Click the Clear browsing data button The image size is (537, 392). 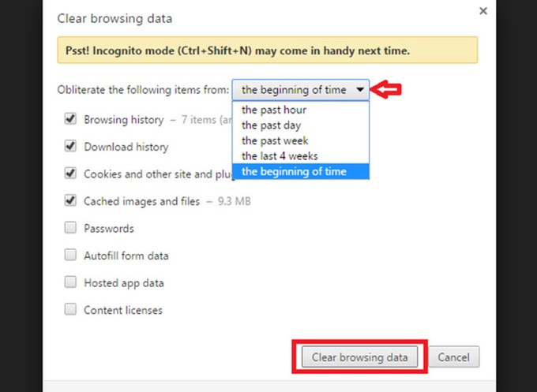[359, 357]
